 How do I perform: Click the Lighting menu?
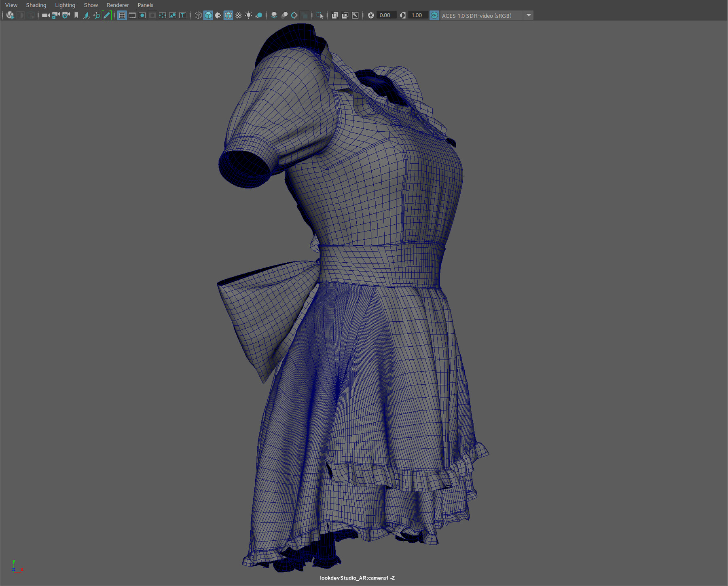point(65,5)
